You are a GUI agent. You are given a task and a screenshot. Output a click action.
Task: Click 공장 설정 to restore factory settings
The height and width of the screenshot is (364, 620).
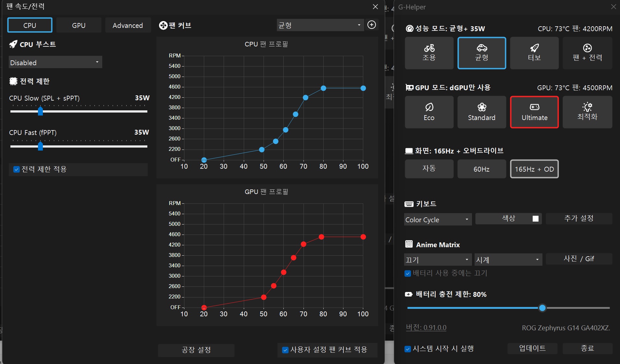[x=196, y=350]
